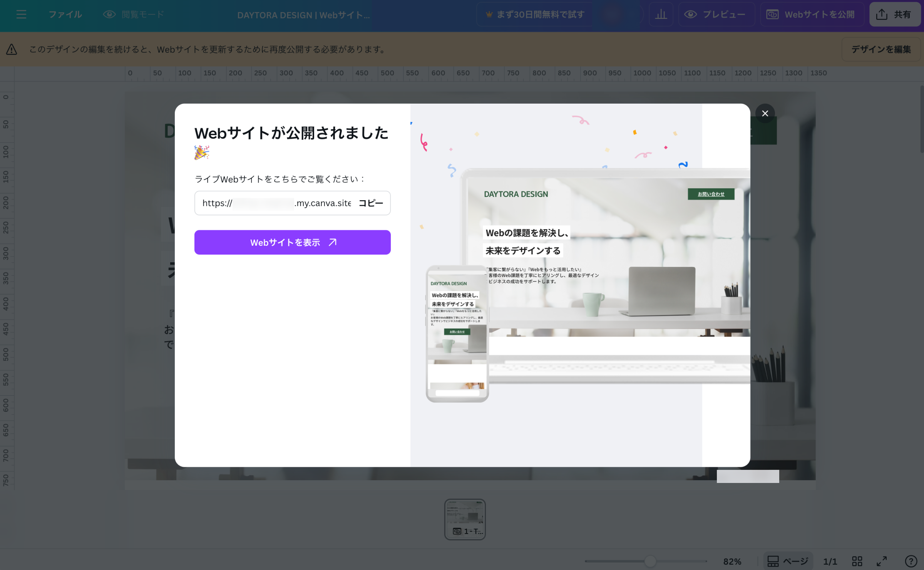The image size is (924, 570).
Task: Enter fullscreen with the expand arrows icon
Action: (882, 561)
